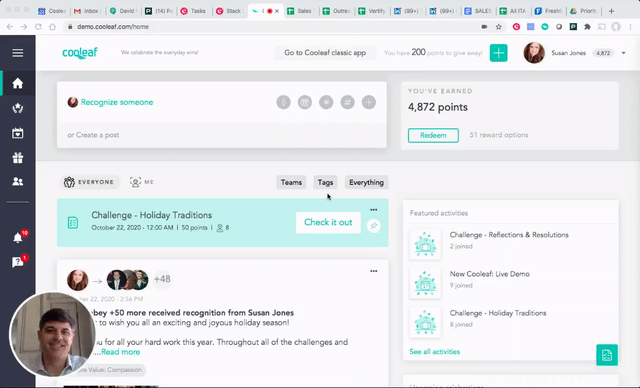This screenshot has width=640, height=388.
Task: Switch to the Tasks browser tab
Action: click(194, 11)
